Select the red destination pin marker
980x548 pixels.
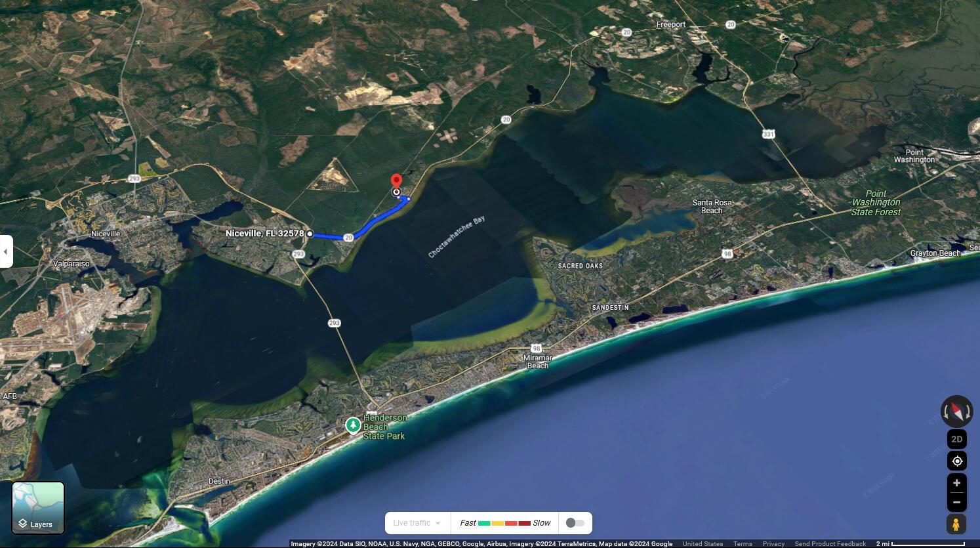pos(396,182)
